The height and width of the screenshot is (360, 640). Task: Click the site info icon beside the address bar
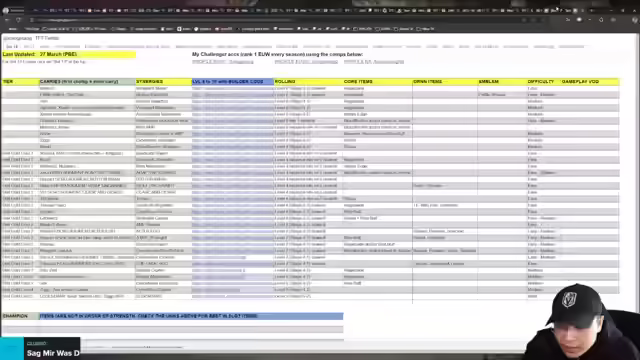pos(32,20)
